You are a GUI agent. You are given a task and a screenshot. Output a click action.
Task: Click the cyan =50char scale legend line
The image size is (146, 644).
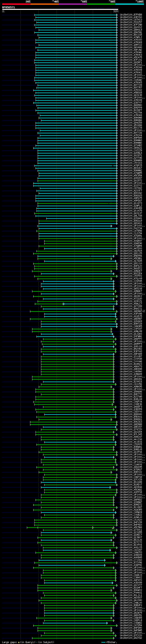[104, 642]
